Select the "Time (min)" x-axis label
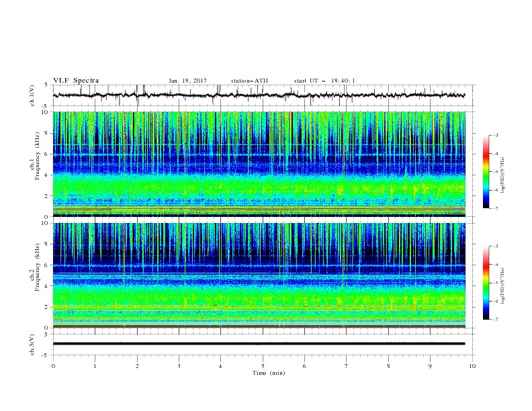The image size is (532, 411). [x=269, y=373]
